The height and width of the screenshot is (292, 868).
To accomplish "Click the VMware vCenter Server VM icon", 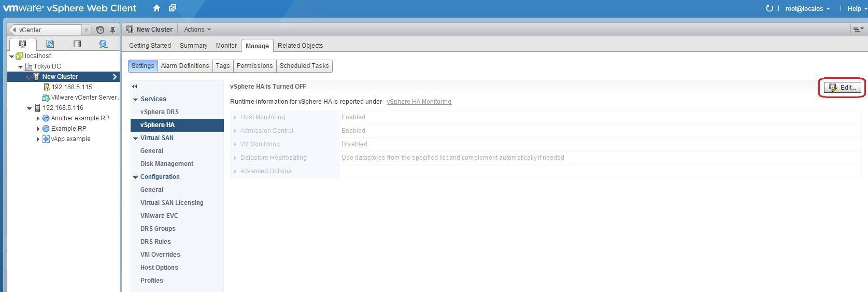I will point(46,98).
